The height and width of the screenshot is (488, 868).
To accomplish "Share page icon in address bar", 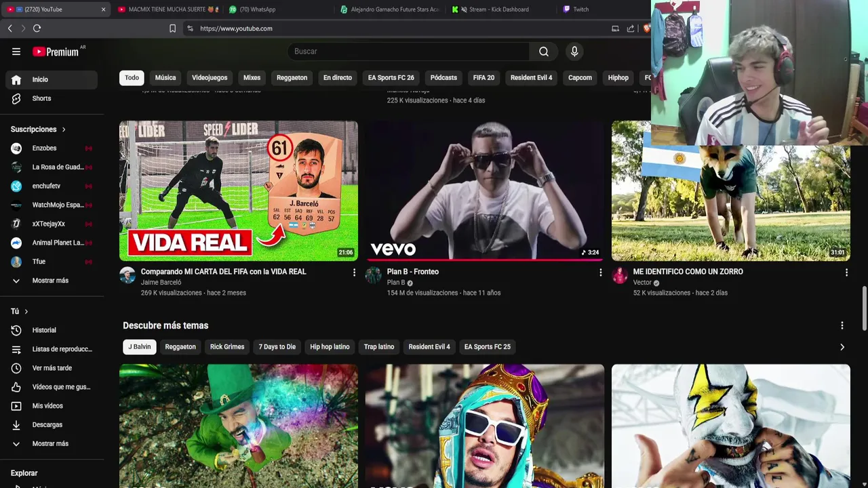I will pos(631,28).
